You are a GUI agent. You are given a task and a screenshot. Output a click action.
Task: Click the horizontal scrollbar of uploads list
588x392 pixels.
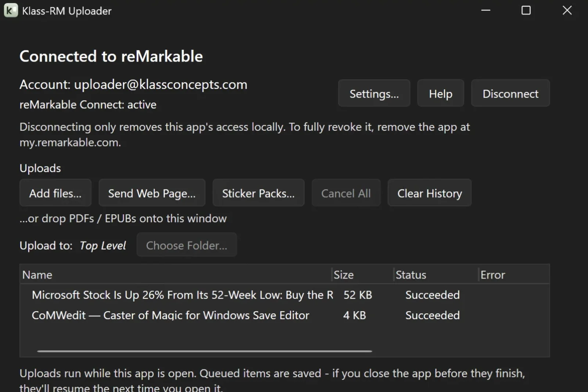pyautogui.click(x=204, y=351)
